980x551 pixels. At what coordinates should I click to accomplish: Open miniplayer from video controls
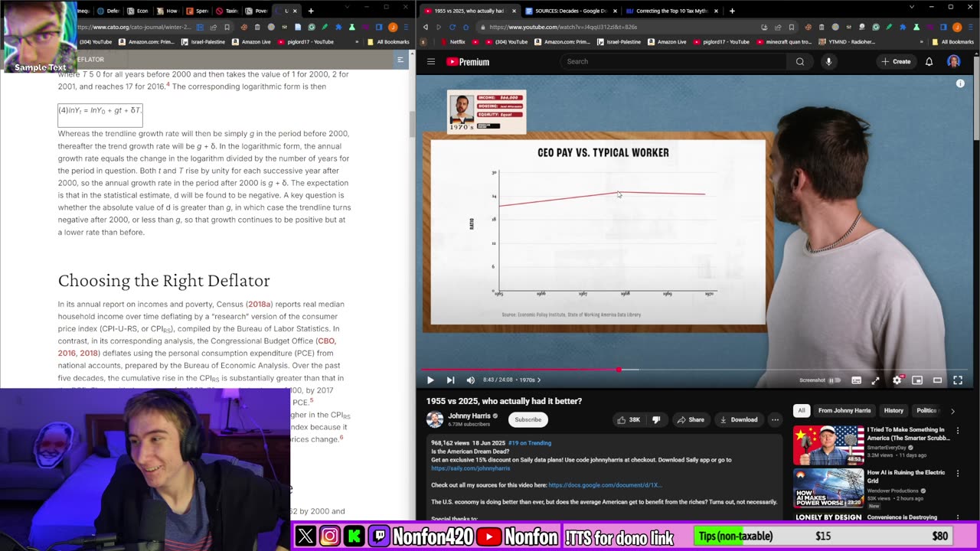pos(917,380)
